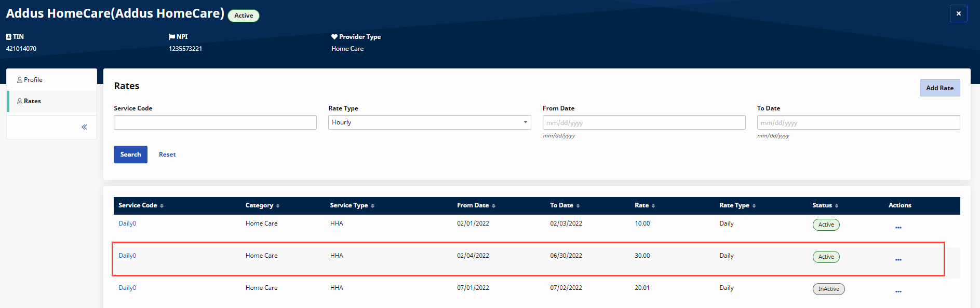Click the From Date cell 07/01/2022
The height and width of the screenshot is (308, 980).
pyautogui.click(x=473, y=288)
